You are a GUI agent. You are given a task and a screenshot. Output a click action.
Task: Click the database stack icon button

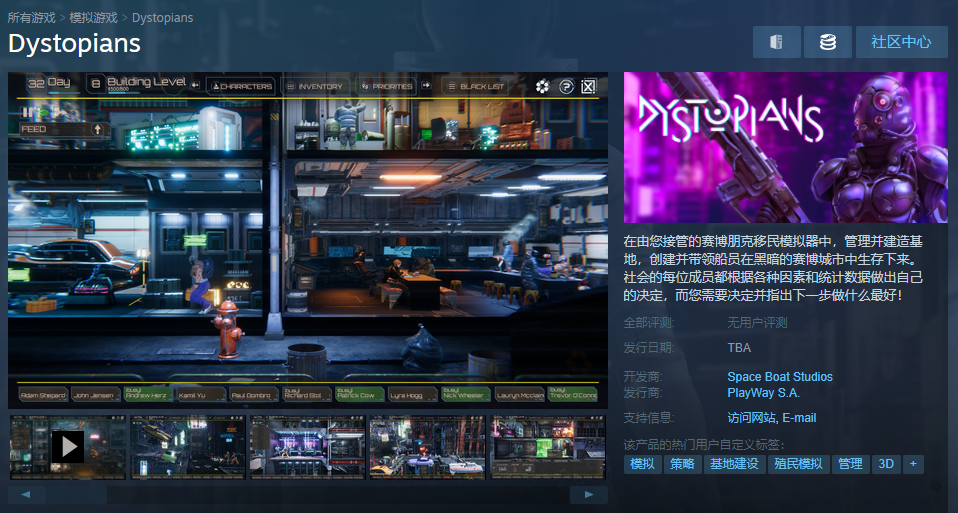[828, 42]
